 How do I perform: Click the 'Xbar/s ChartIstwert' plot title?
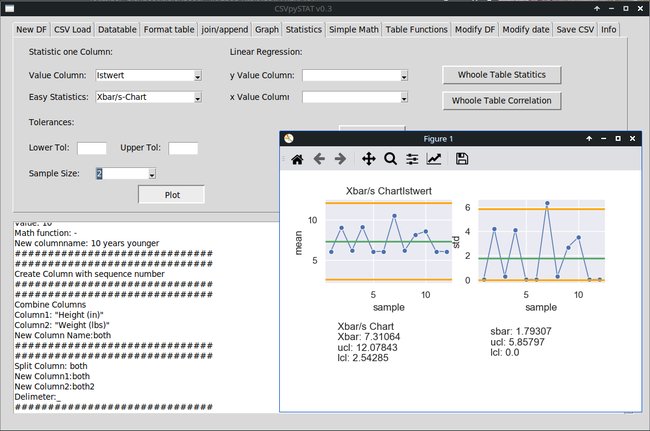tap(388, 191)
